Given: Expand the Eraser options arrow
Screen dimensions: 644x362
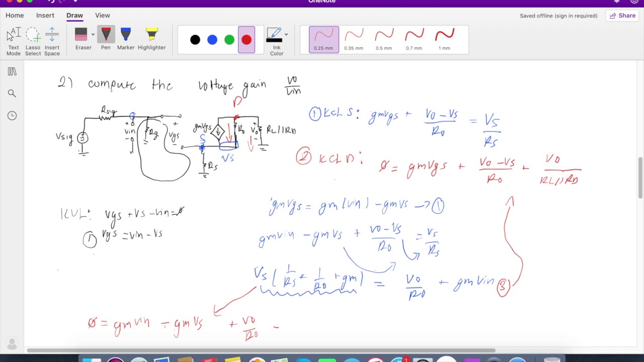Looking at the screenshot, I should pyautogui.click(x=93, y=35).
